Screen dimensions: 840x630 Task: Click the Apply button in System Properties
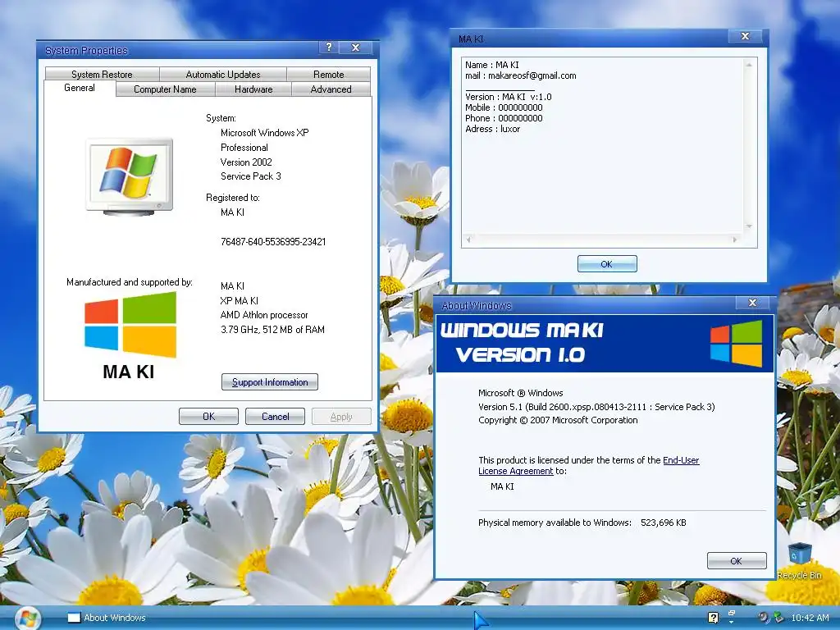click(341, 416)
